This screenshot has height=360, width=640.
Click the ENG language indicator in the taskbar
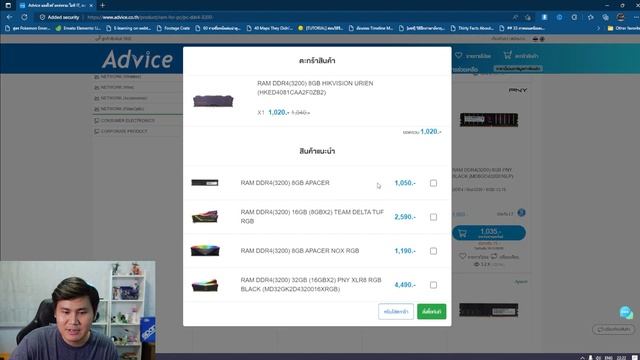[609, 357]
